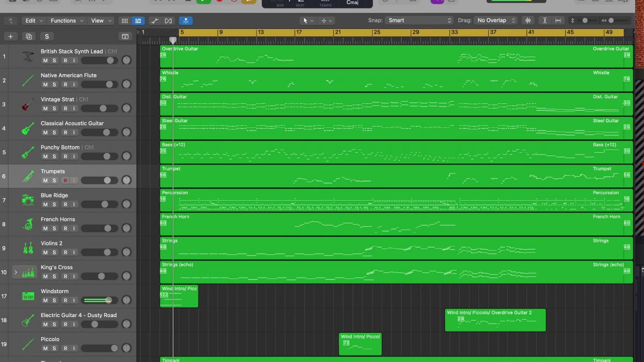644x362 pixels.
Task: Show automation with the curve icon
Action: tap(155, 21)
